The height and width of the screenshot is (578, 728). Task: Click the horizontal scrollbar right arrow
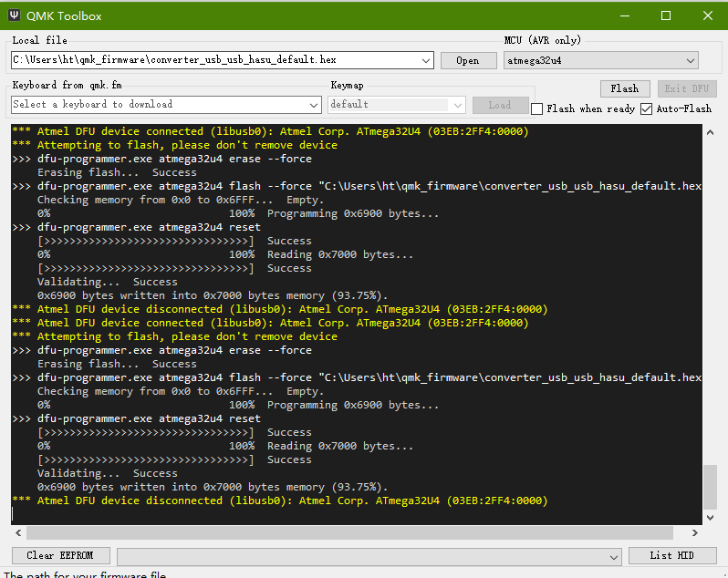[694, 533]
